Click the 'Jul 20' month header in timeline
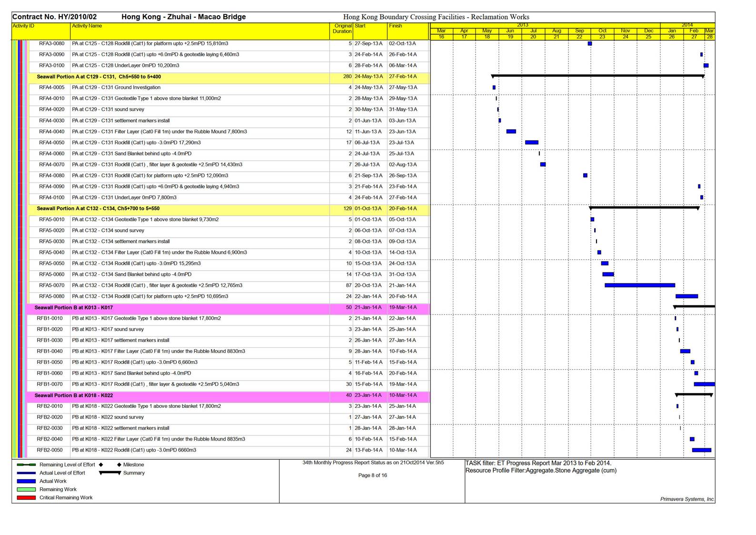The image size is (756, 535). 533,33
